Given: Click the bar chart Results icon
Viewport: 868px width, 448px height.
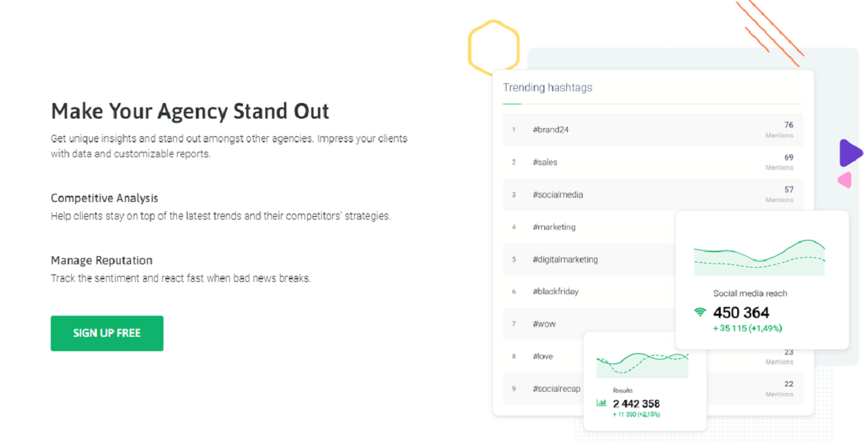Looking at the screenshot, I should [601, 403].
